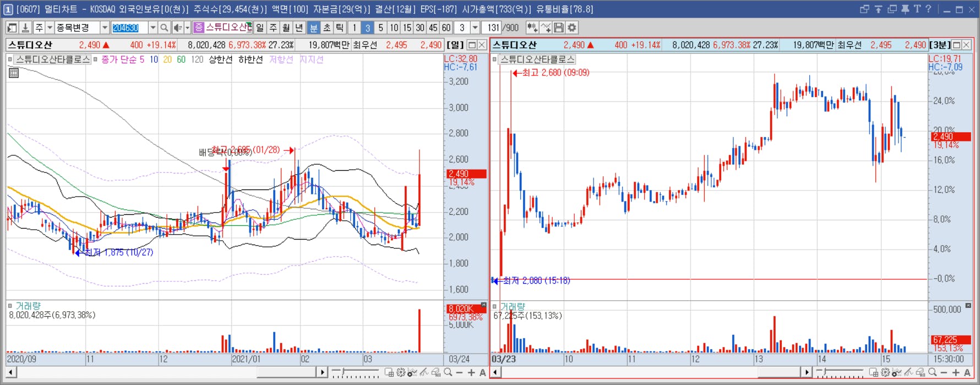Viewport: 980px width, 385px height.
Task: Click the add indicator chart icon in the toolbar
Action: 532,28
